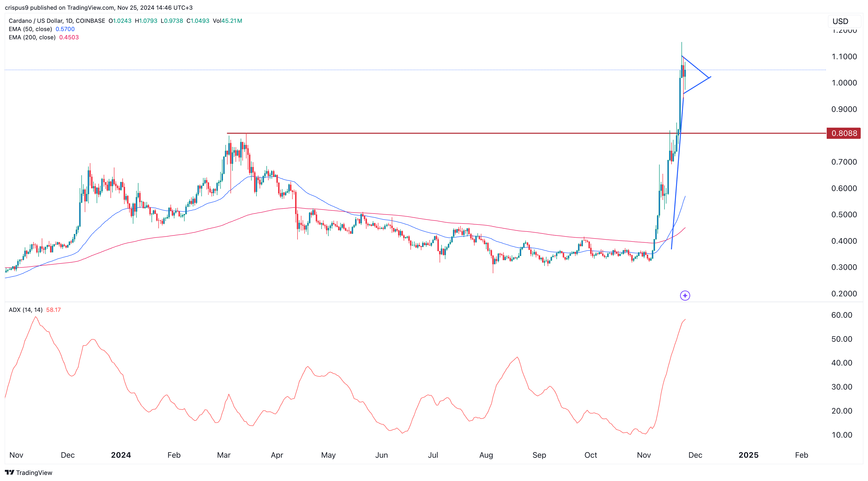This screenshot has width=868, height=481.
Task: Click the open value O1.0243
Action: pyautogui.click(x=120, y=21)
